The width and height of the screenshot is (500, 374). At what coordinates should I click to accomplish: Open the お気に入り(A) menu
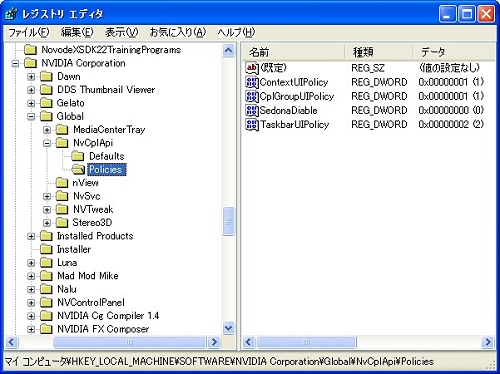pos(178,32)
